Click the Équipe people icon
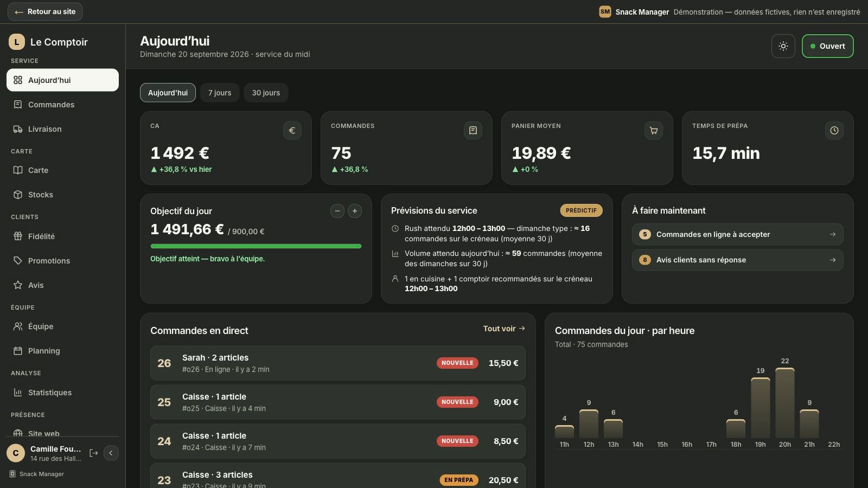Viewport: 868px width, 488px height. coord(18,326)
